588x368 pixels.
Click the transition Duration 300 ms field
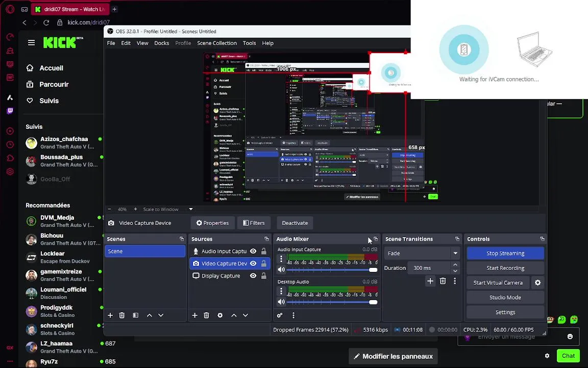coord(429,268)
